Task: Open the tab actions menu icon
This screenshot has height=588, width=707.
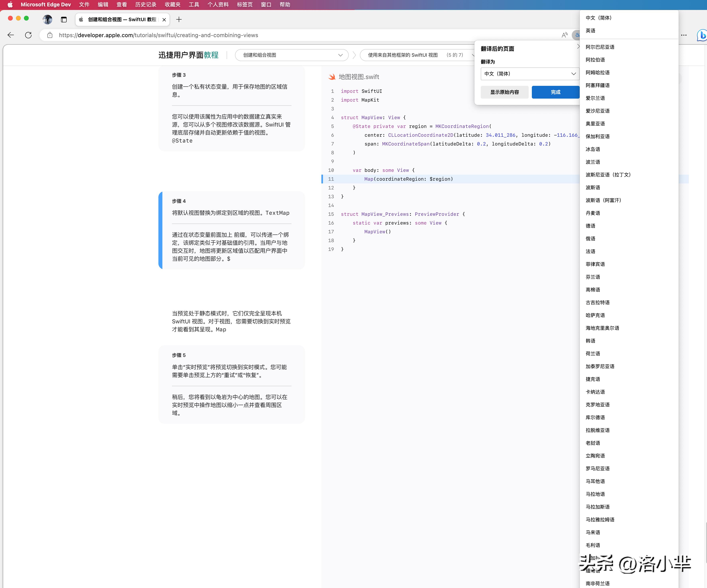Action: 64,20
